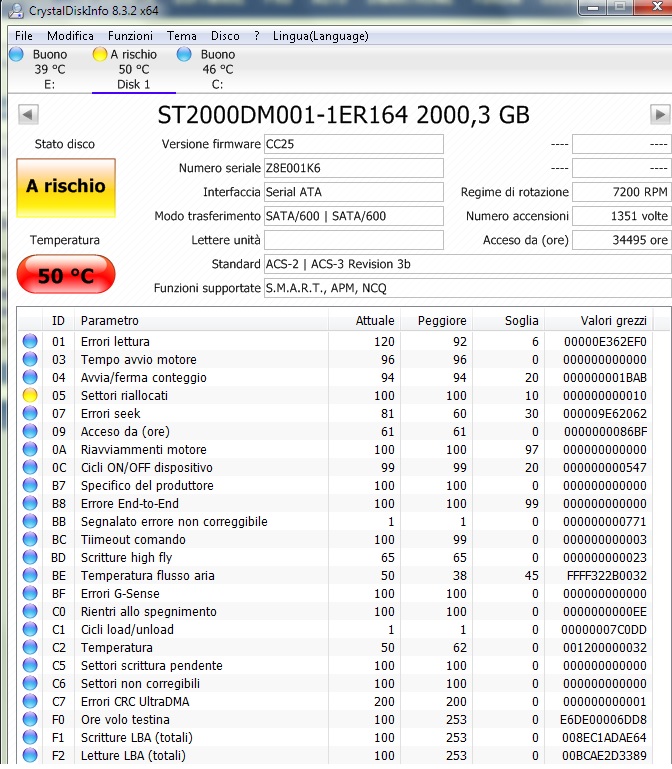Image resolution: width=672 pixels, height=769 pixels.
Task: Click Numero accensioni 1351 volte field
Action: tap(621, 216)
